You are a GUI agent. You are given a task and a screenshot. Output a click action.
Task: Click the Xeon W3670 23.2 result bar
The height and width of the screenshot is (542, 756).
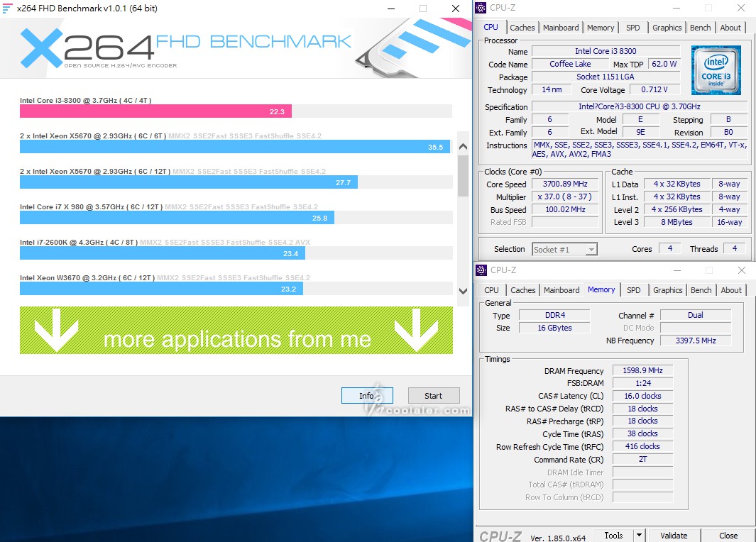(161, 289)
